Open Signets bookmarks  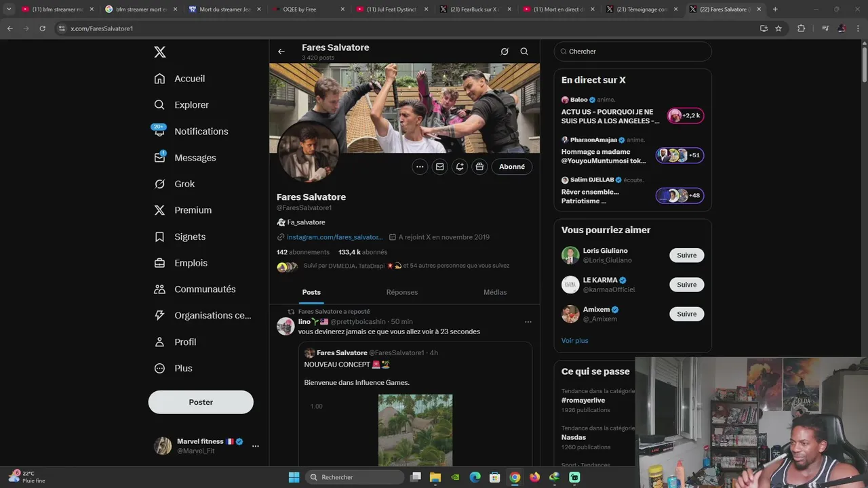click(180, 237)
